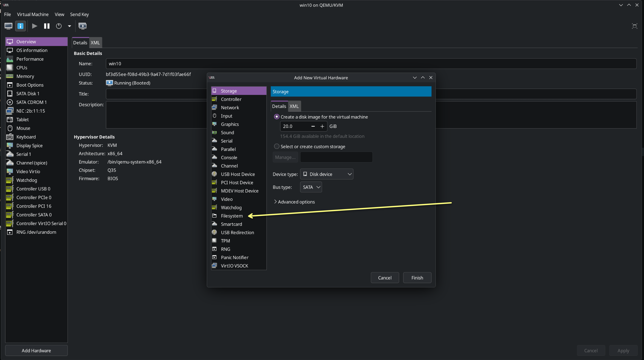Screen dimensions: 644x360
Task: Click the Finish button
Action: point(417,278)
